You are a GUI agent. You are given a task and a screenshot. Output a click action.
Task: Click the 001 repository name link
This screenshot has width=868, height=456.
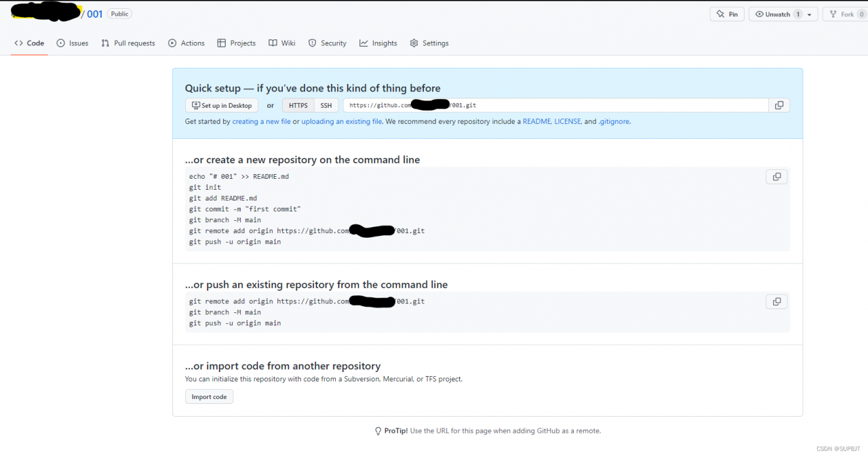tap(94, 14)
